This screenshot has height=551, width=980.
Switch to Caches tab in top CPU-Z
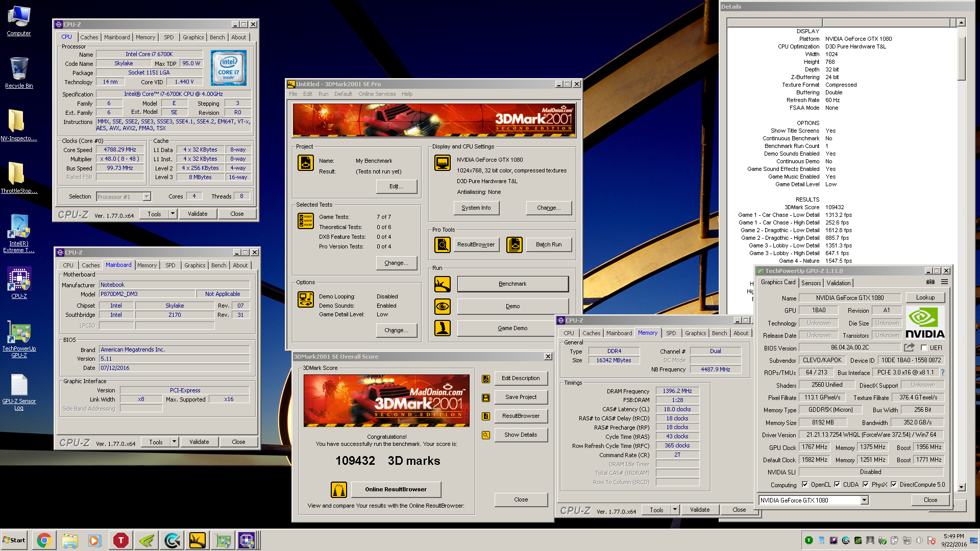pyautogui.click(x=89, y=37)
